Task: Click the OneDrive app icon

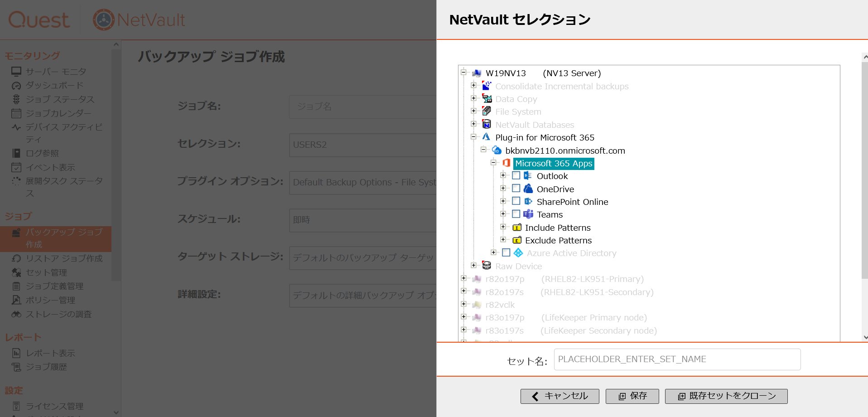Action: (528, 189)
